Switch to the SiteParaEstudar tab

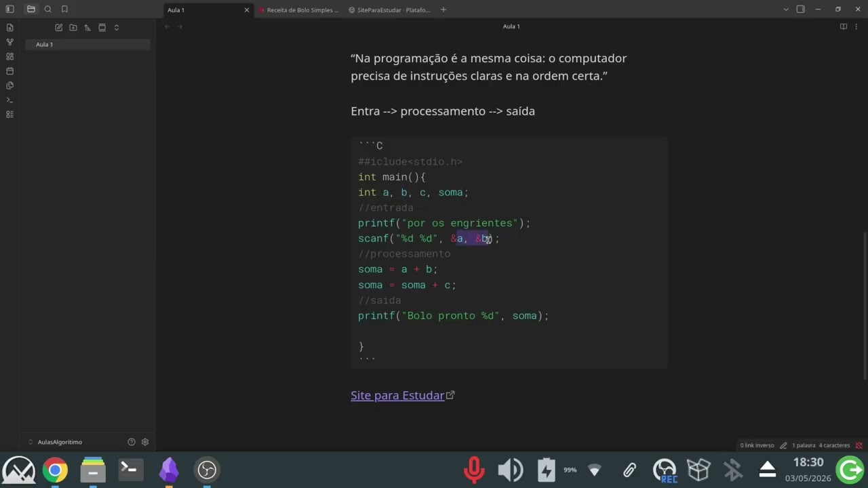pos(389,10)
